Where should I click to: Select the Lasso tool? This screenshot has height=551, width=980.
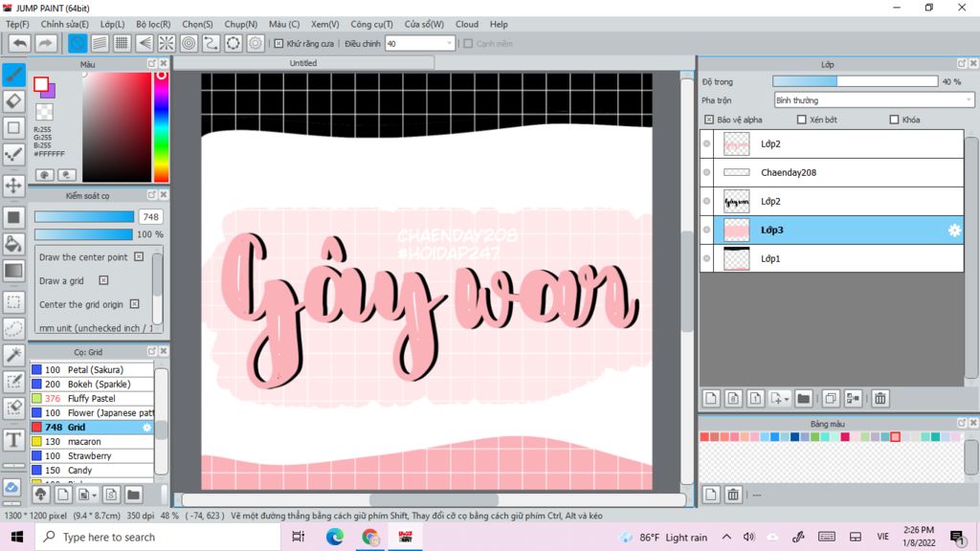(x=13, y=329)
